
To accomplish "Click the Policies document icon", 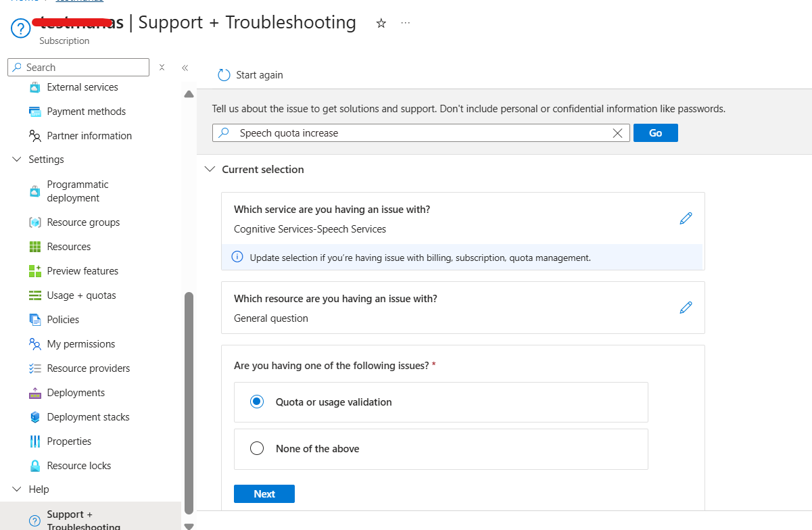I will [x=35, y=320].
